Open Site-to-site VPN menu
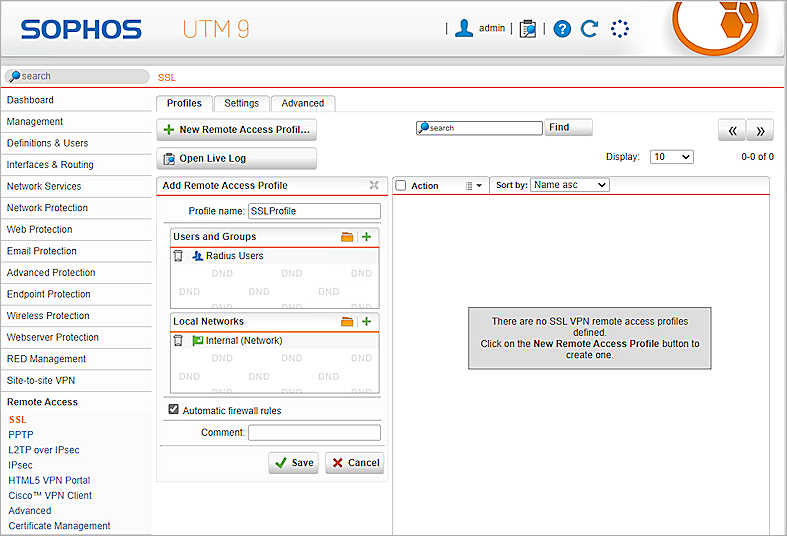This screenshot has width=787, height=536. (76, 380)
